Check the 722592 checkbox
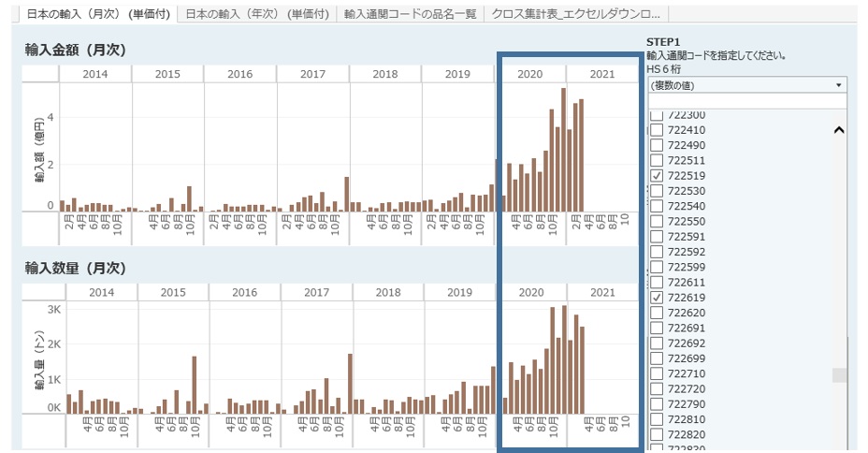Image resolution: width=868 pixels, height=453 pixels. click(657, 252)
